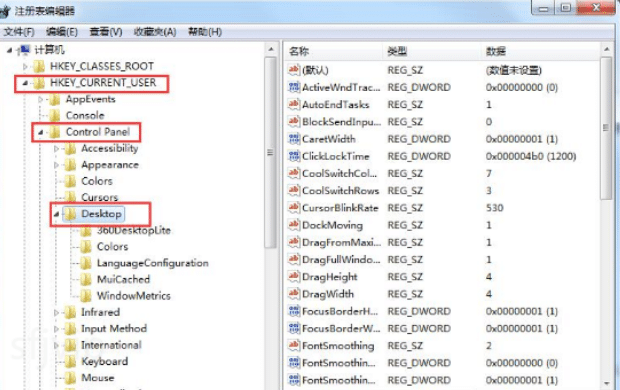Collapse the Control Panel key
620x390 pixels.
pos(40,133)
